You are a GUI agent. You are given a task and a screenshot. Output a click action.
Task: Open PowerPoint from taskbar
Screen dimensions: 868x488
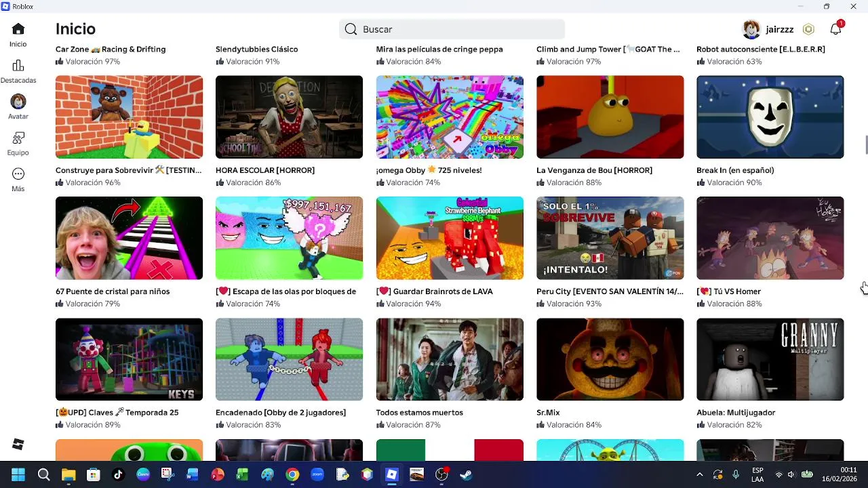pos(218,474)
